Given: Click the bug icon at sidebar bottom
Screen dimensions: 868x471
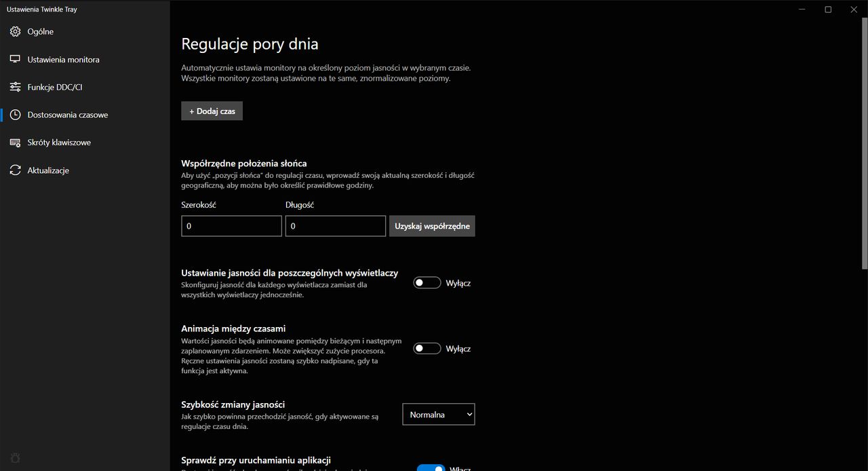Looking at the screenshot, I should 15,457.
